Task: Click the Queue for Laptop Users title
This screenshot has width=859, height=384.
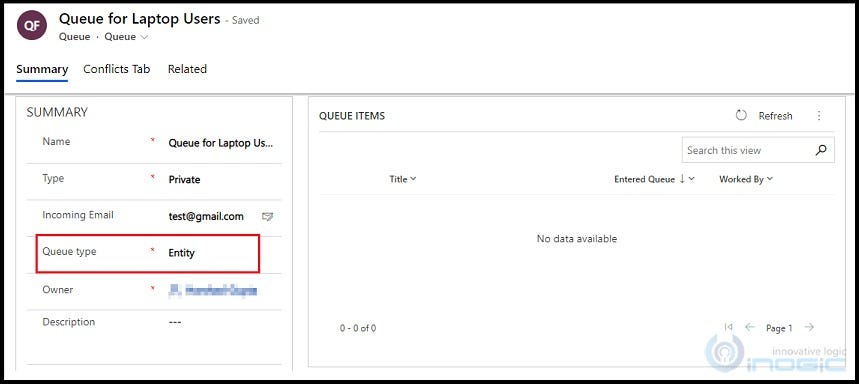Action: pos(139,19)
